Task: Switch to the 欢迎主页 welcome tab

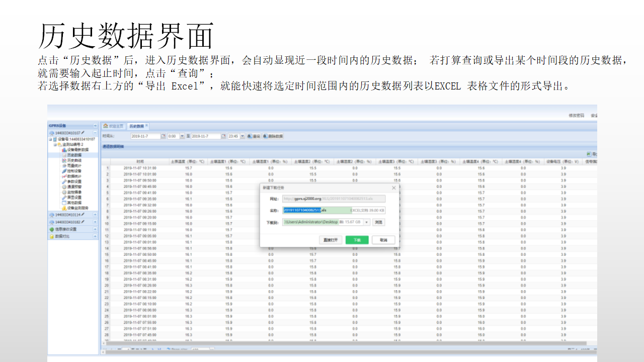Action: coord(113,126)
